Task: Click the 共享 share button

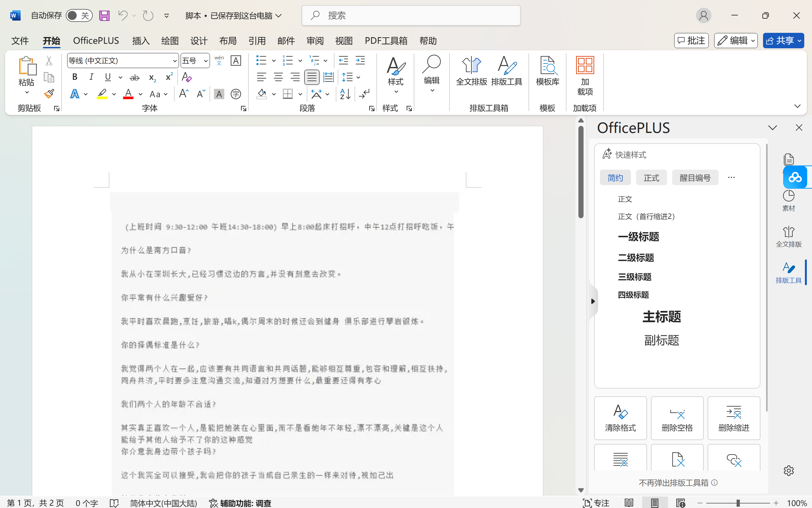Action: coord(783,41)
